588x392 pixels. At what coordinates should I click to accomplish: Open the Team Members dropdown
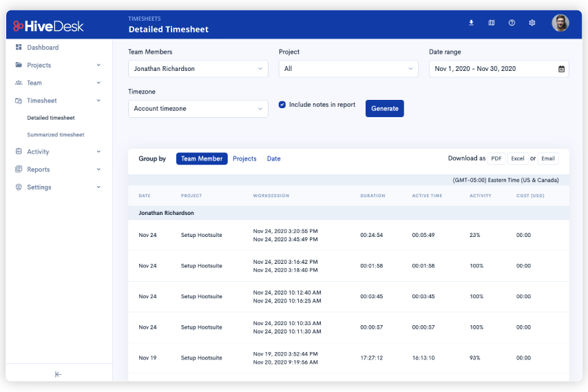[198, 69]
